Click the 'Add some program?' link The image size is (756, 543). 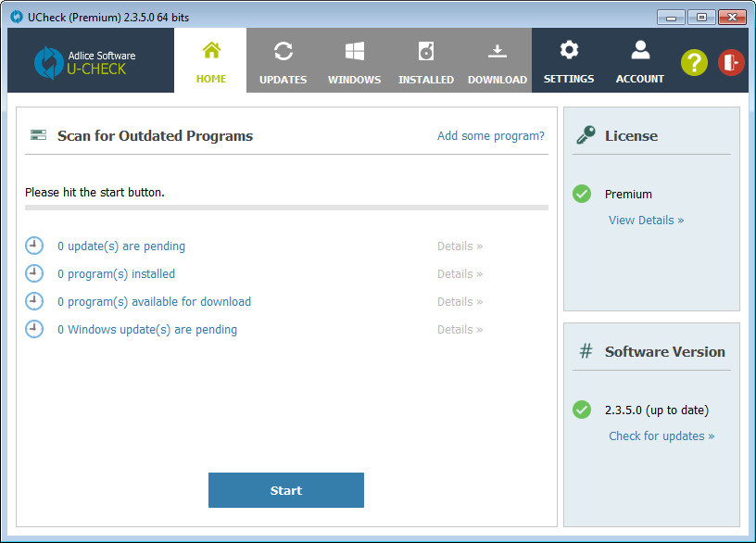pos(490,136)
